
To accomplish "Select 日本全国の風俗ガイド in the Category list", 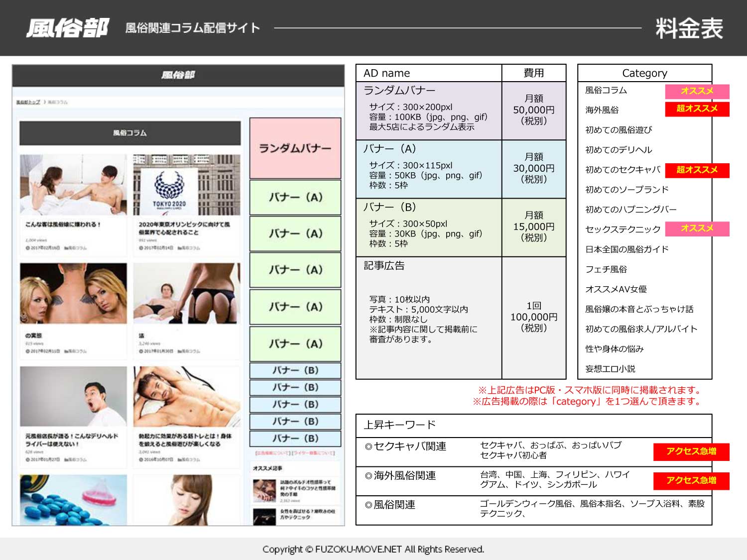I will (626, 249).
